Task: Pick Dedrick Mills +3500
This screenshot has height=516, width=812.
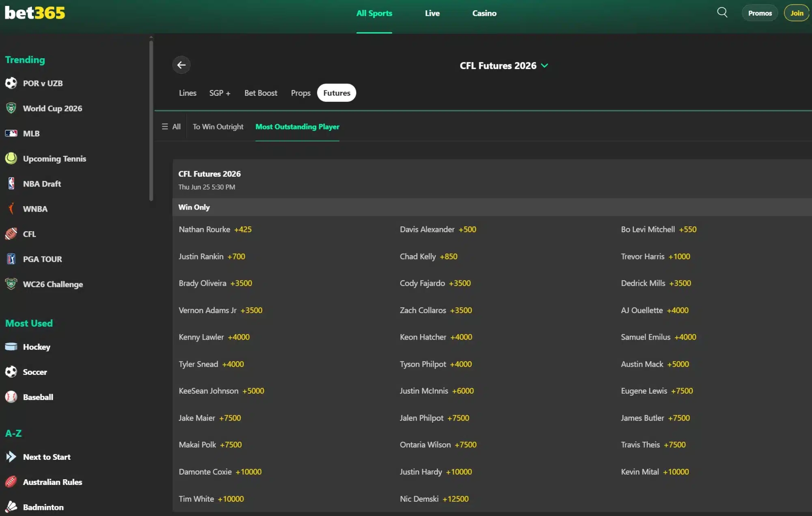Action: tap(656, 284)
